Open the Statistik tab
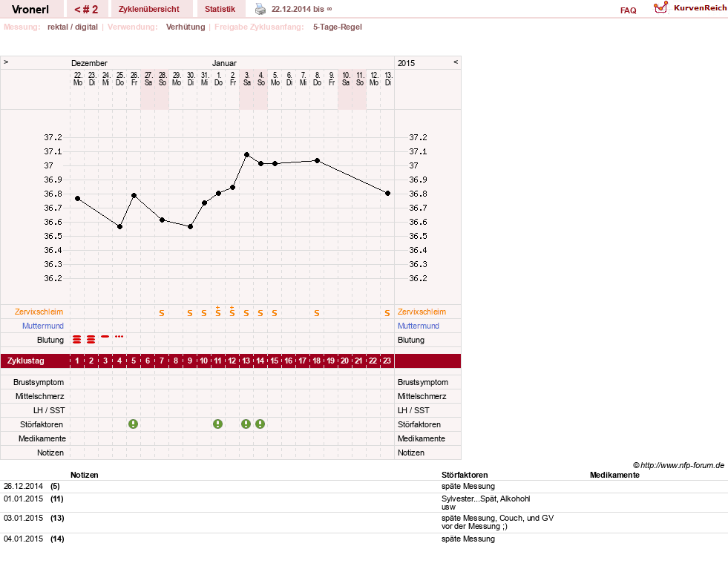Viewport: 728px width, 569px height. coord(220,9)
